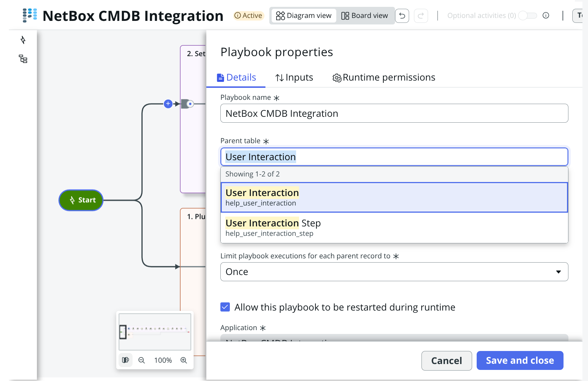The height and width of the screenshot is (381, 588).
Task: Open the Runtime permissions tab
Action: [384, 78]
